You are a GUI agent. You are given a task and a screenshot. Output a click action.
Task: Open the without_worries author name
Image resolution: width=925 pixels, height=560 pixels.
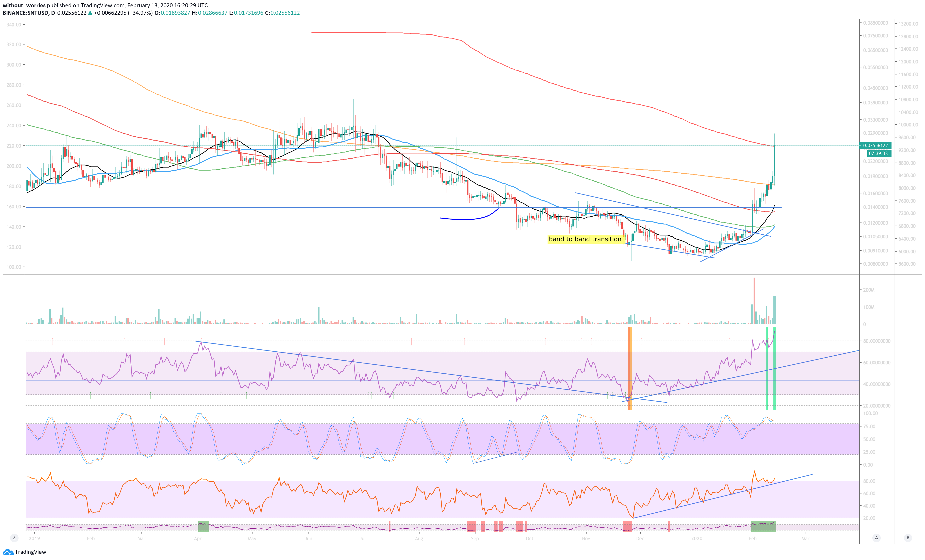[x=24, y=5]
